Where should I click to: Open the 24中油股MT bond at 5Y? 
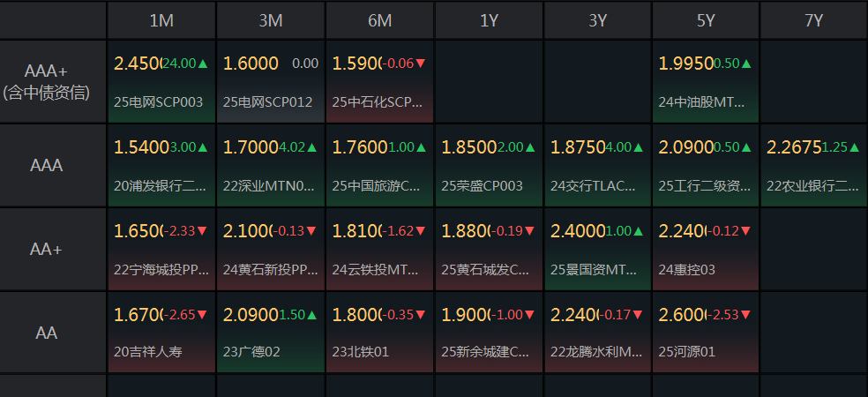704,101
